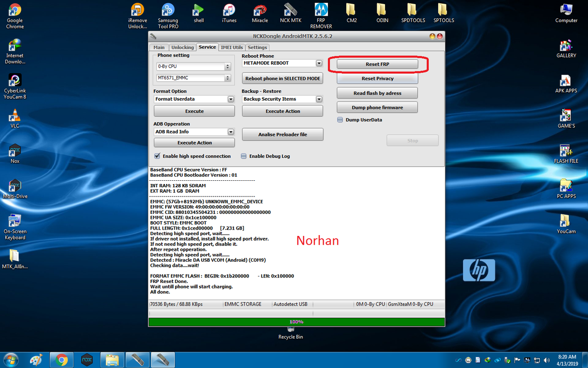Viewport: 588px width, 368px height.
Task: Open the NCK MTK desktop shortcut
Action: [x=290, y=13]
